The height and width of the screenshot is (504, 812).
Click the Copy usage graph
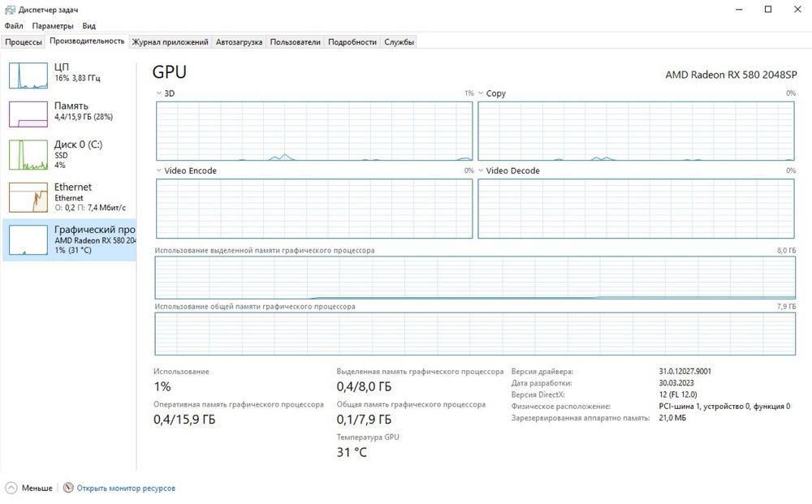coord(636,131)
